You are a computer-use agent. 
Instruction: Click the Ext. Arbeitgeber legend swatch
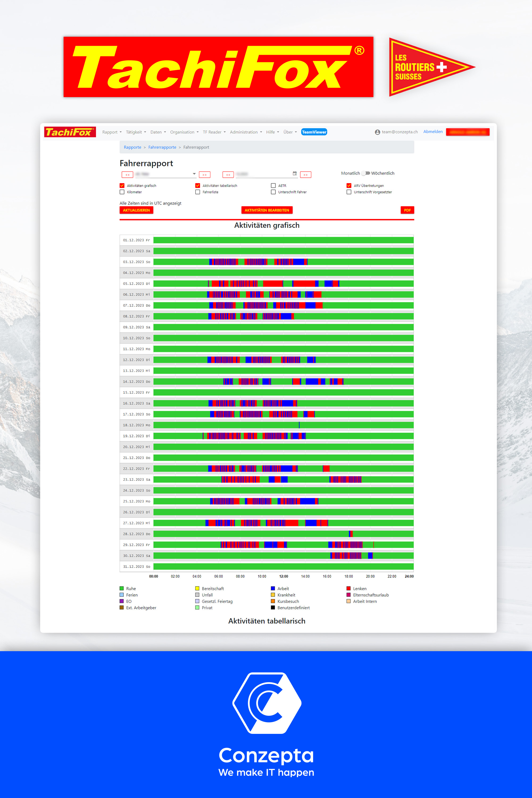click(122, 607)
